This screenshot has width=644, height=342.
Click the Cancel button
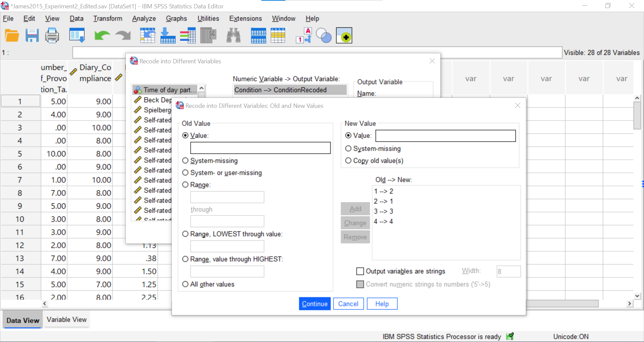coord(348,304)
